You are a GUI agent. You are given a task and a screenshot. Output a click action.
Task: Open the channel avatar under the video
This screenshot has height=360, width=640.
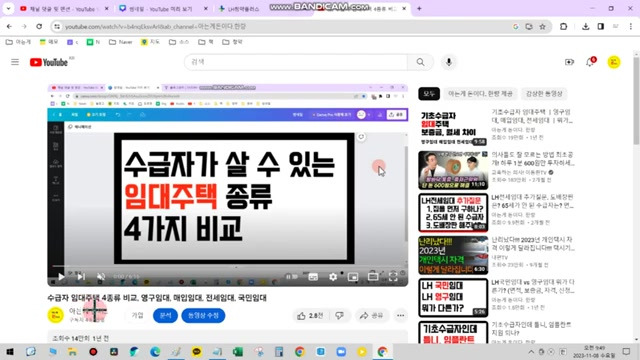click(x=56, y=315)
